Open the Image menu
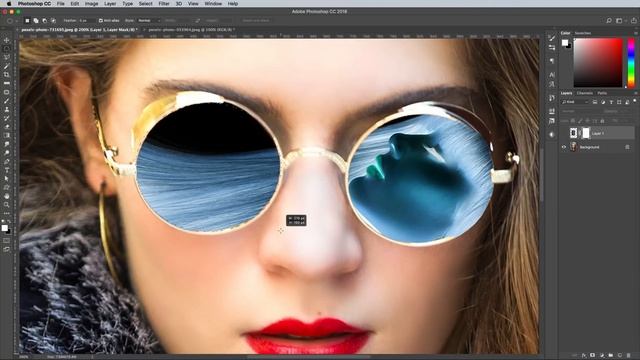This screenshot has height=360, width=640. 91,4
